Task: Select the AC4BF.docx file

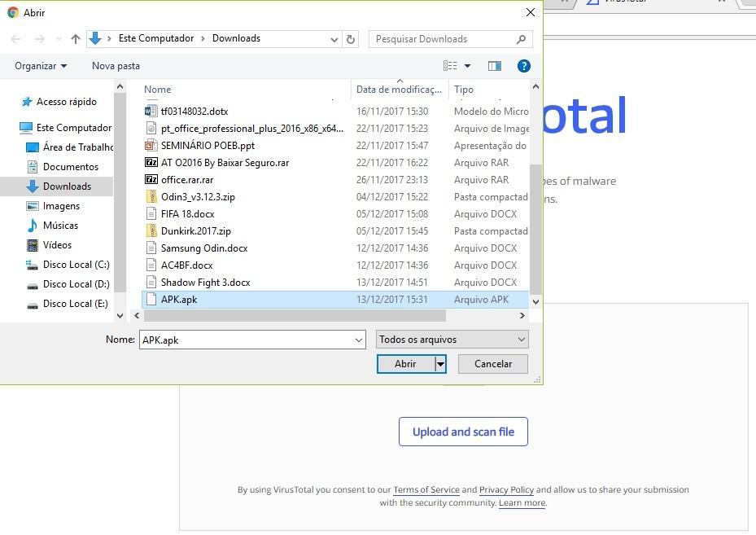Action: (186, 265)
